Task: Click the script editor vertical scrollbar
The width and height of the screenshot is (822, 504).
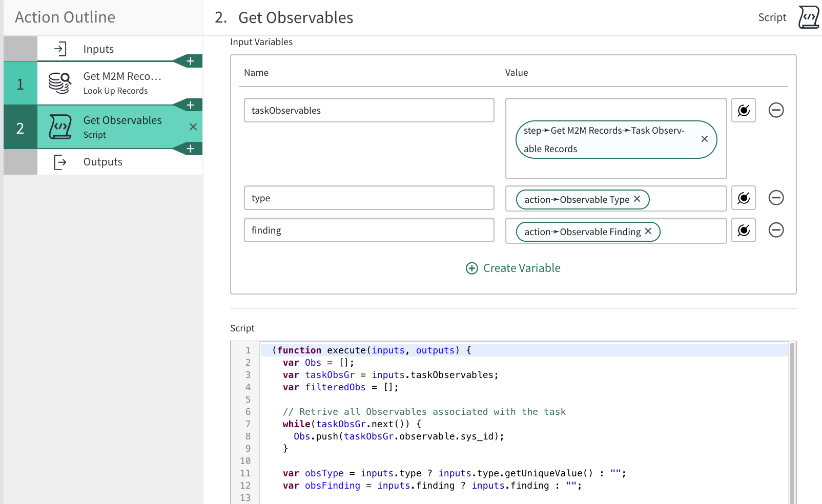Action: (x=792, y=423)
